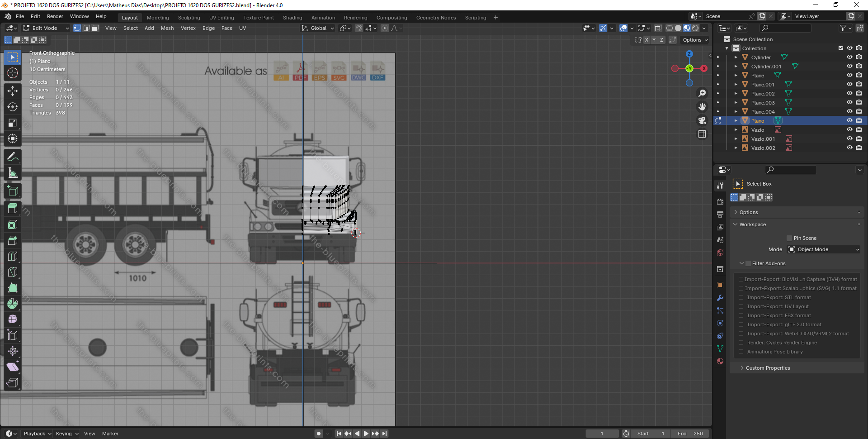This screenshot has height=439, width=868.
Task: Switch to vertex select mode
Action: point(77,28)
